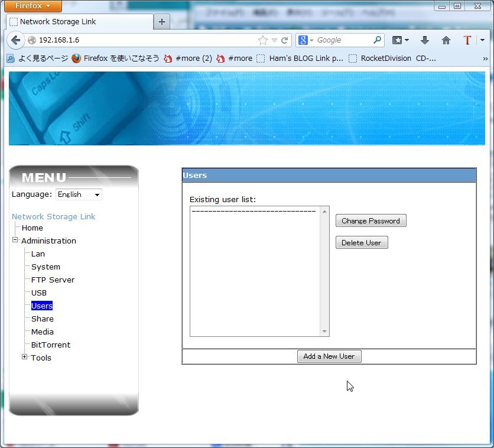The image size is (494, 448).
Task: Expand the Tools tree node
Action: tap(25, 356)
